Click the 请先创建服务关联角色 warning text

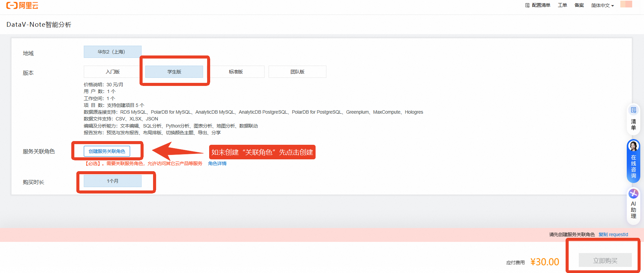click(572, 234)
